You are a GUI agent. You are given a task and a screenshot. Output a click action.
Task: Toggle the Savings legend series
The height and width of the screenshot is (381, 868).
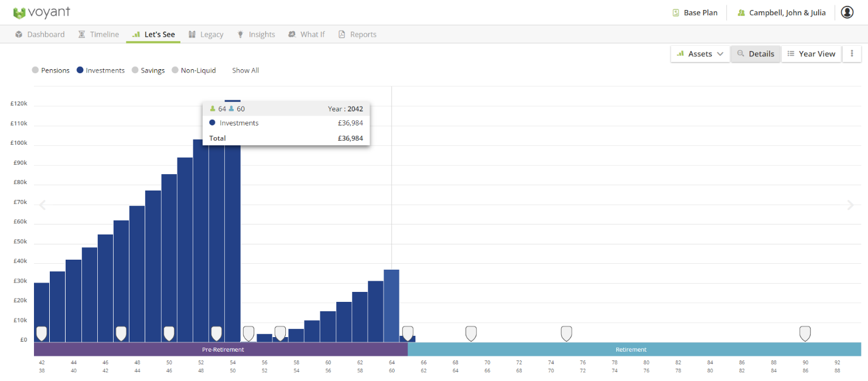pos(148,70)
